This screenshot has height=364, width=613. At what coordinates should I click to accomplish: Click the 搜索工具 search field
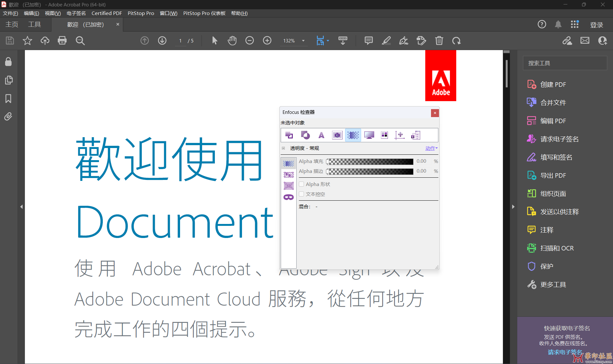pos(564,63)
